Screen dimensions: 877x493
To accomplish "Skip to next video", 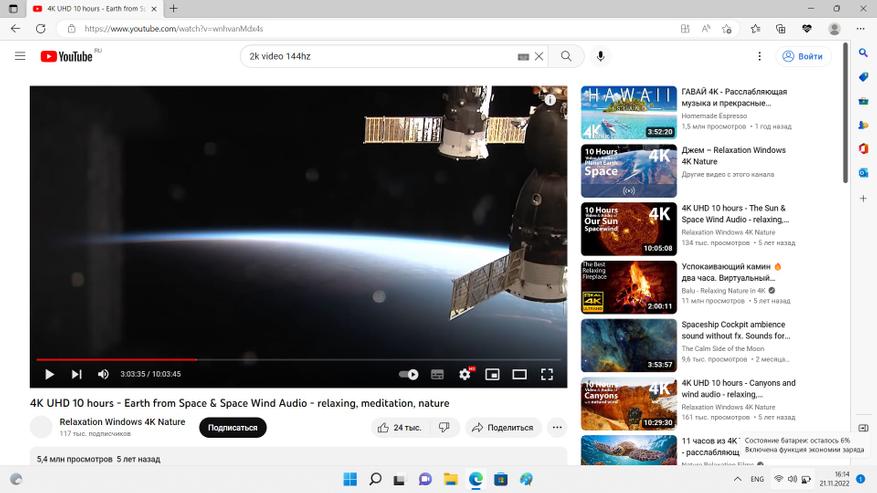I will [x=77, y=374].
